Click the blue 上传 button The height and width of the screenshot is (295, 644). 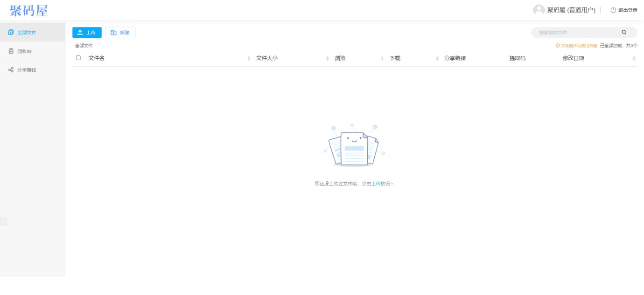pos(87,33)
